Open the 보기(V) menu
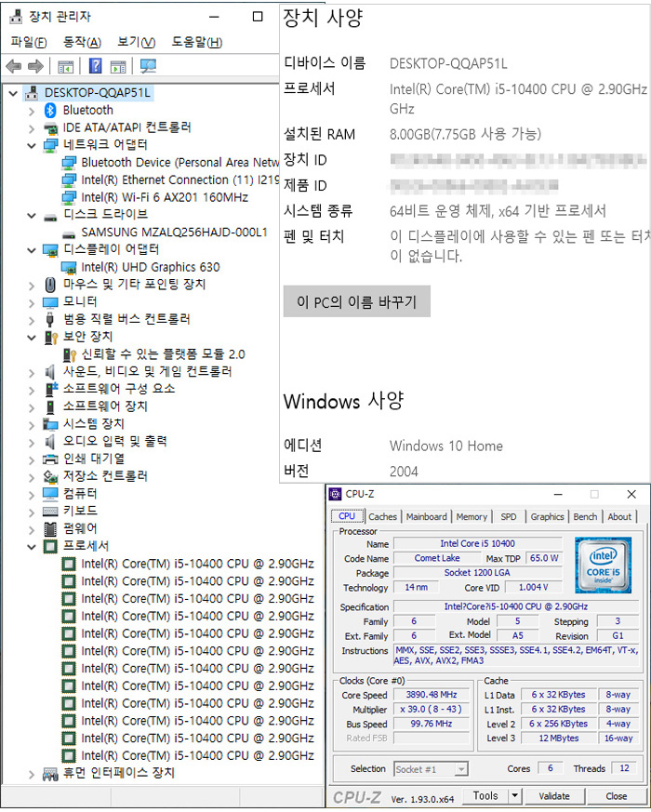Viewport: 651px width, 812px height. coord(136,42)
